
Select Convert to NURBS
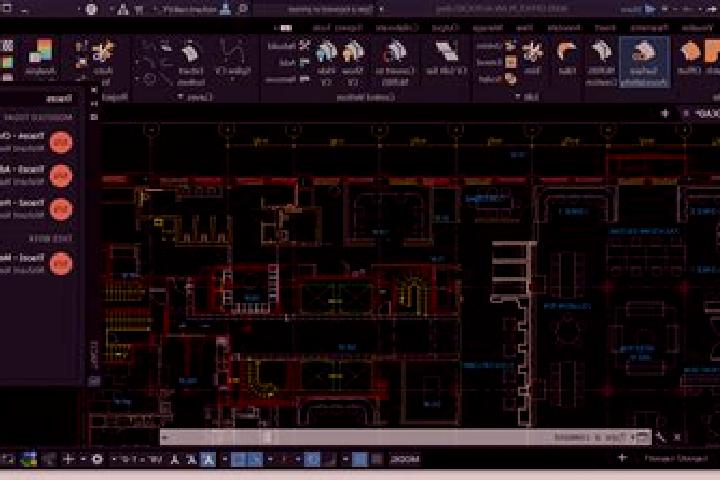pos(395,62)
